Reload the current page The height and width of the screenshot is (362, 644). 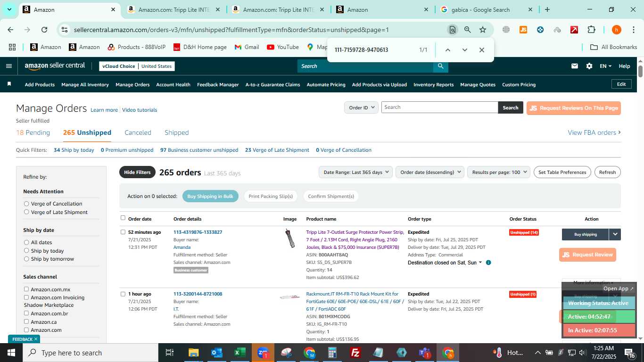(44, 30)
